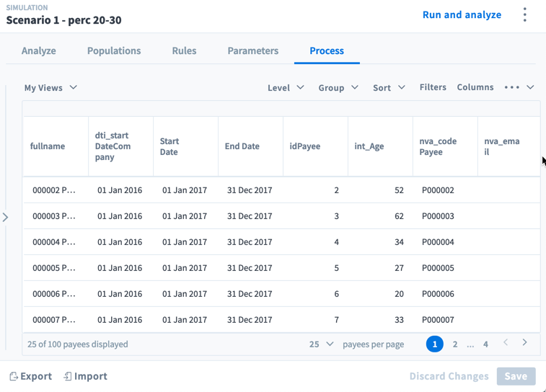This screenshot has height=392, width=546.
Task: Switch to the Analyze tab
Action: pos(39,51)
